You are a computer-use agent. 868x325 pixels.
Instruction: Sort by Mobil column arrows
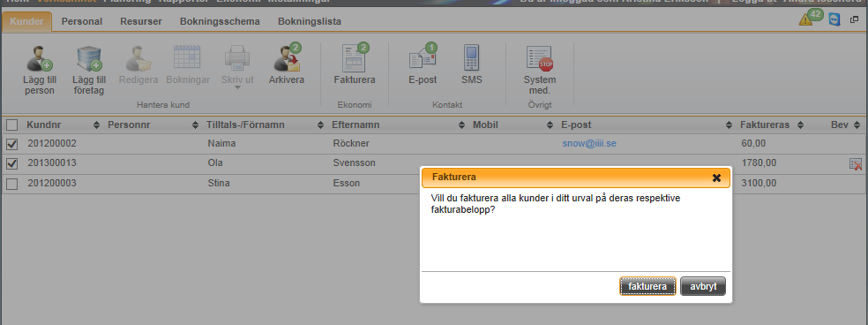point(550,125)
